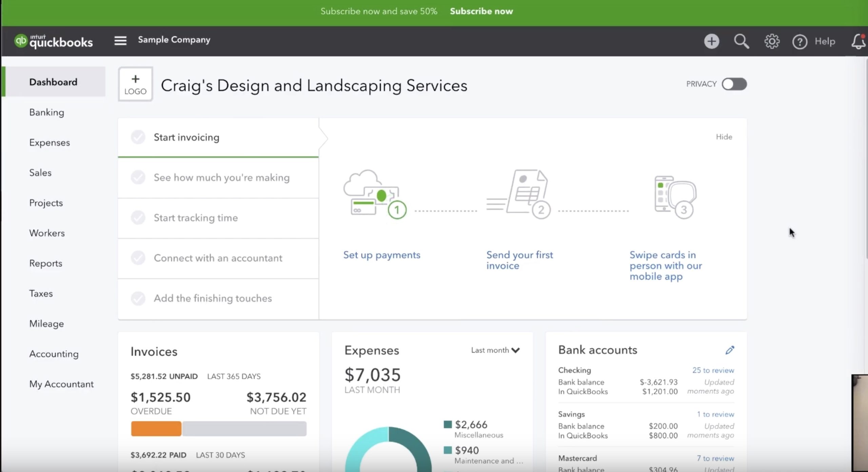
Task: Click the Send first invoice illustration
Action: pyautogui.click(x=519, y=194)
